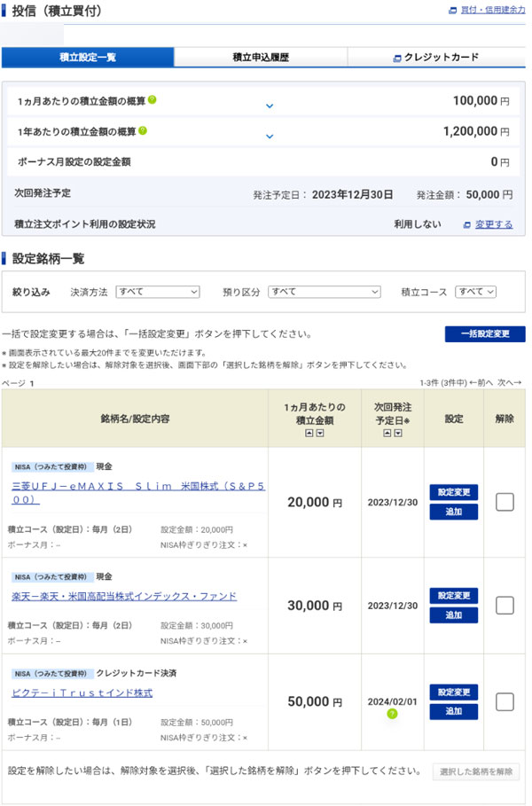Open the クレジットカード tab
This screenshot has width=532, height=806.
[435, 58]
